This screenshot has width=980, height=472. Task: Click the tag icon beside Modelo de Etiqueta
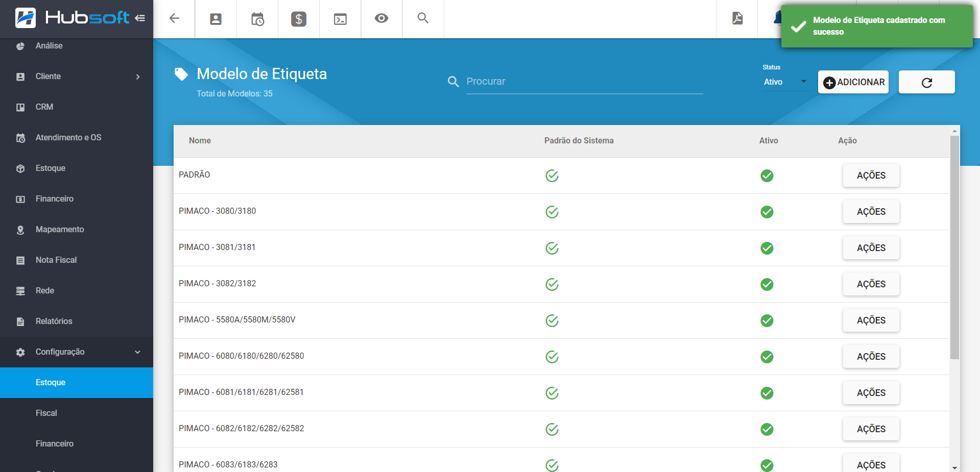click(x=181, y=74)
